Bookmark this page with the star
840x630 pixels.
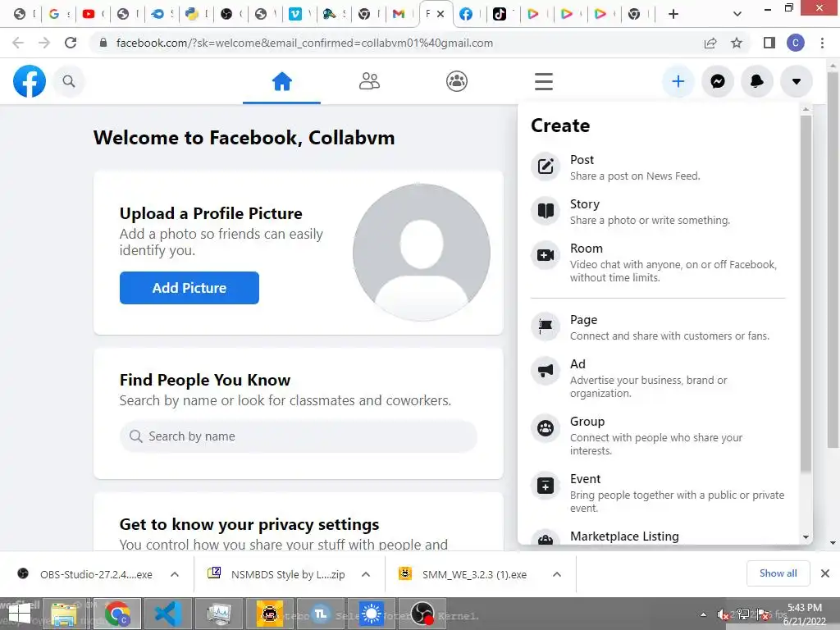[737, 43]
